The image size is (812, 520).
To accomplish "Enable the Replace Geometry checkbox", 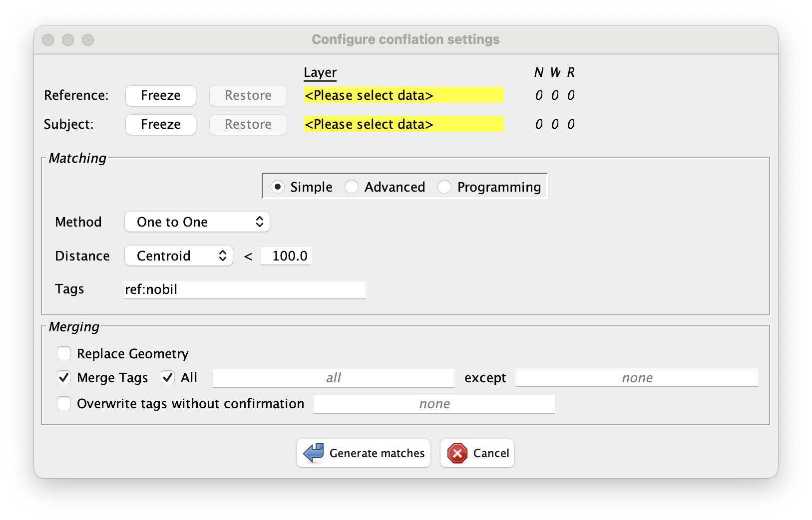I will tap(64, 354).
